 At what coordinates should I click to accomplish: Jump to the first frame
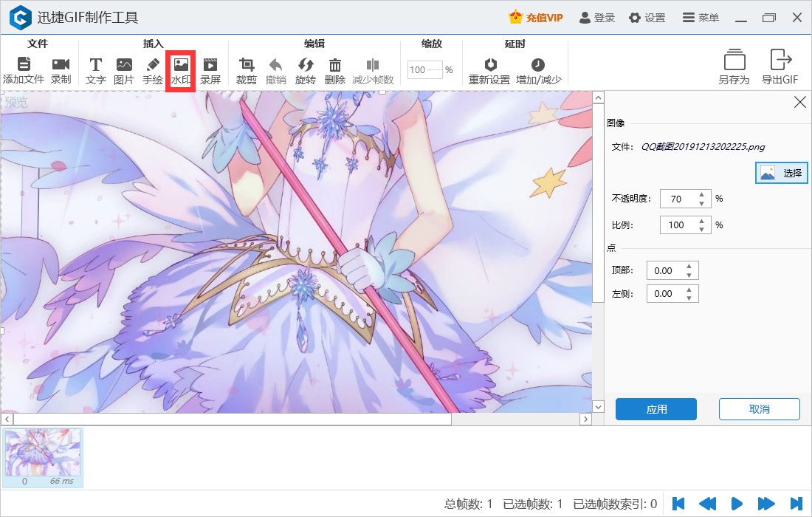678,504
